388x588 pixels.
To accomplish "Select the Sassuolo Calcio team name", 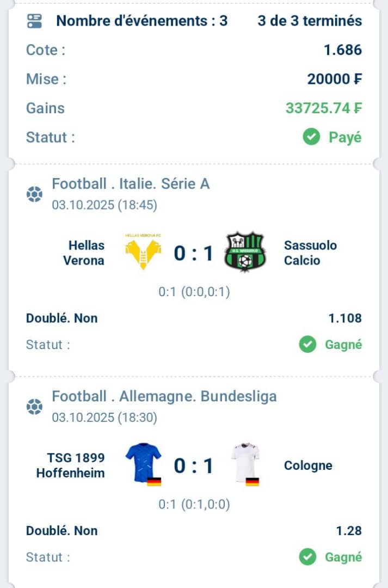I will pyautogui.click(x=310, y=253).
